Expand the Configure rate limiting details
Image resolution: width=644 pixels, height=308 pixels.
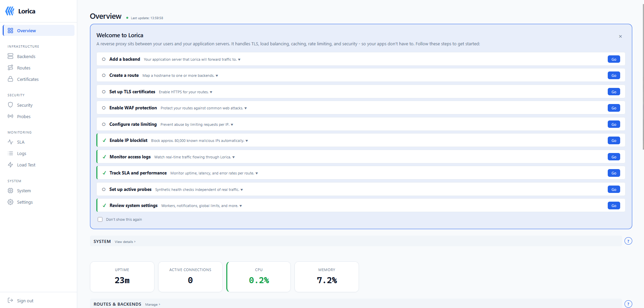[232, 125]
